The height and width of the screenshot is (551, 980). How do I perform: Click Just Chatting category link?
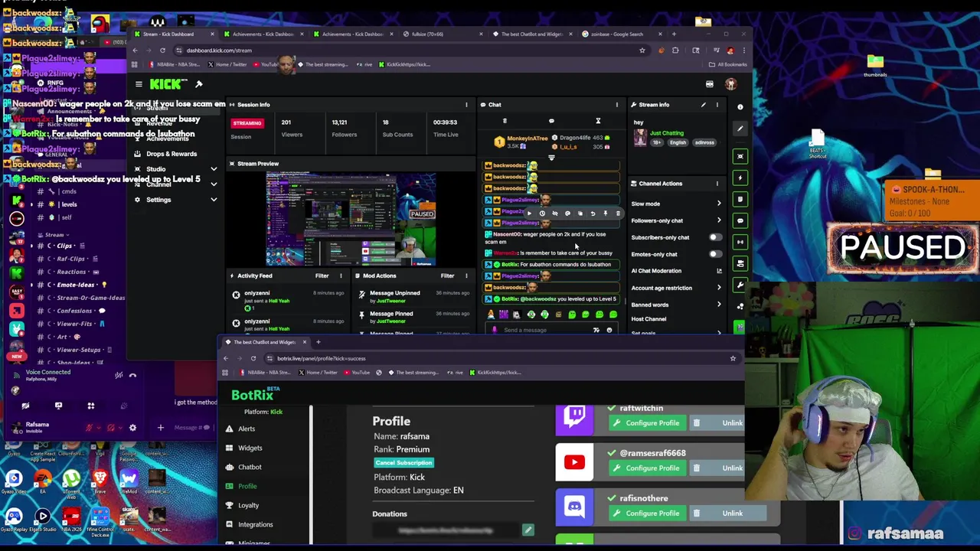click(x=666, y=133)
